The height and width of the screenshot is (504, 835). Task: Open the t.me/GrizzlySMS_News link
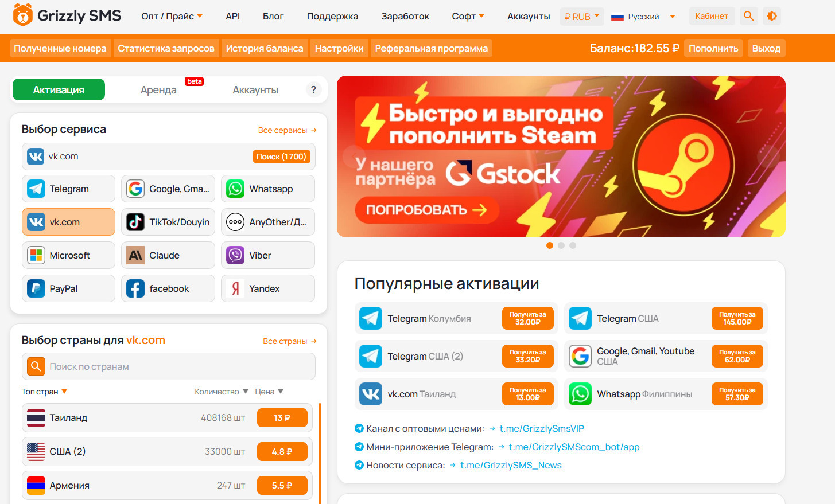click(511, 465)
